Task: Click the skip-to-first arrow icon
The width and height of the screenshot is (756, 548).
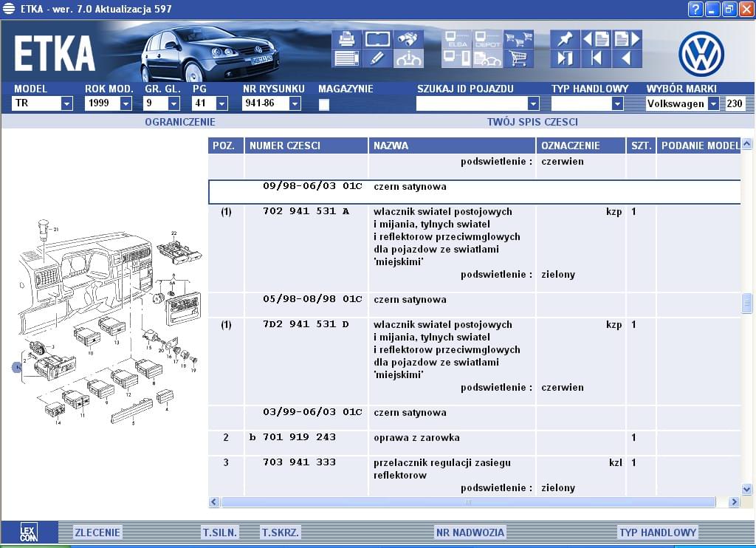Action: click(x=596, y=58)
